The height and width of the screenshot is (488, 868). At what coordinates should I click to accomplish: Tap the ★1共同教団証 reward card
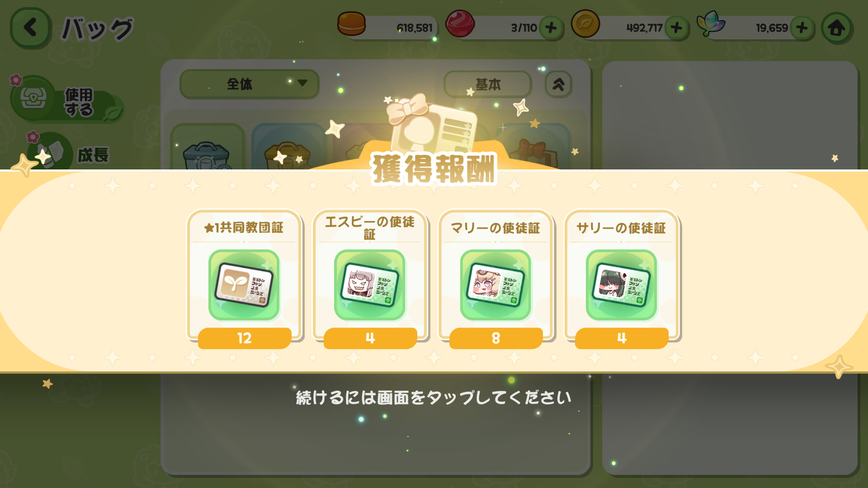click(x=244, y=279)
